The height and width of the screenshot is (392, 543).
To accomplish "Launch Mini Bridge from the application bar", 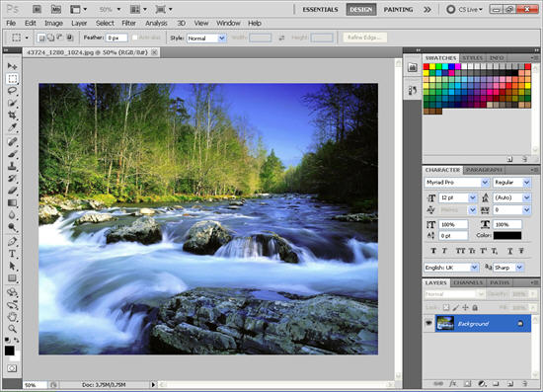I will pos(55,9).
